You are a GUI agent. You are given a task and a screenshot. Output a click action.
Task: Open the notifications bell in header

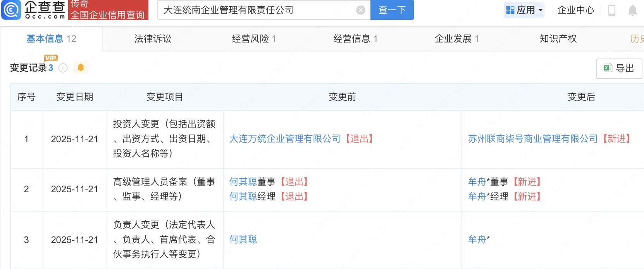[632, 10]
